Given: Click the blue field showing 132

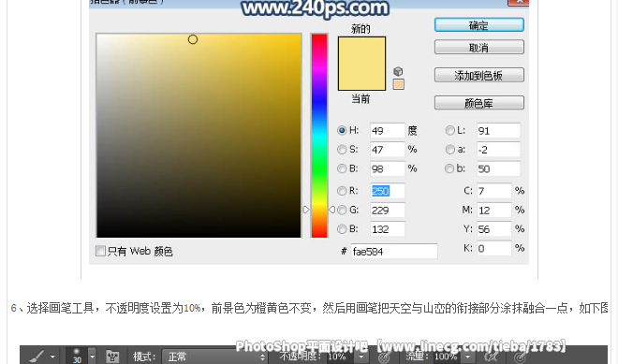Looking at the screenshot, I should point(388,229).
